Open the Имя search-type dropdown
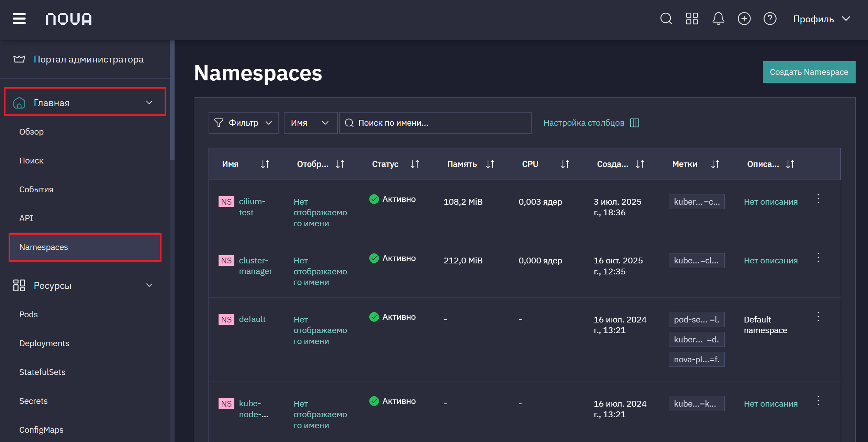This screenshot has width=868, height=442. (x=310, y=123)
